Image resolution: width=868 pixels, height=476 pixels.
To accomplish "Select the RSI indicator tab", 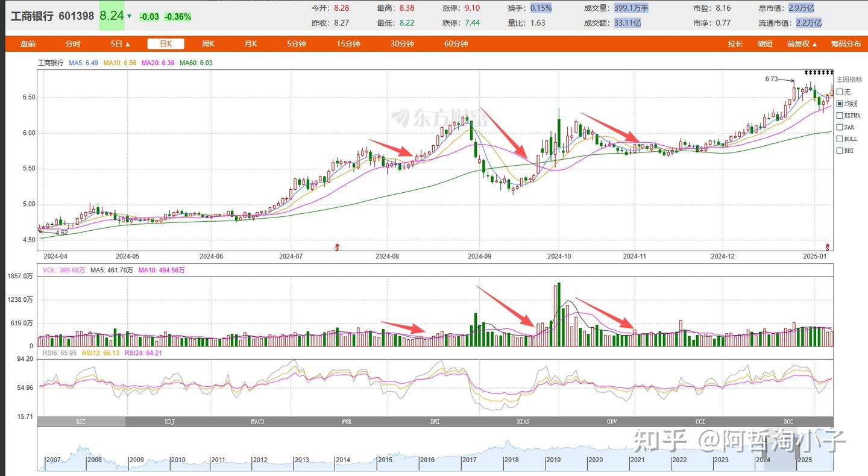I will pos(81,422).
